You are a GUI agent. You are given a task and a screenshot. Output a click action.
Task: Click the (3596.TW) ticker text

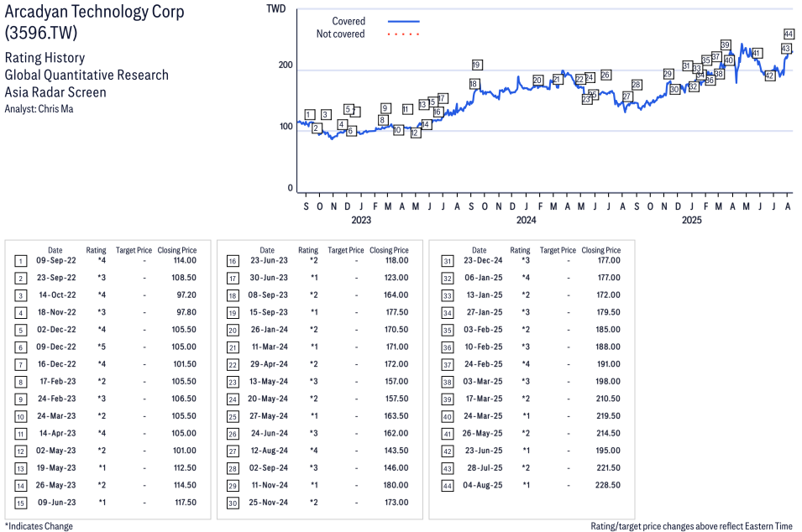pyautogui.click(x=41, y=33)
